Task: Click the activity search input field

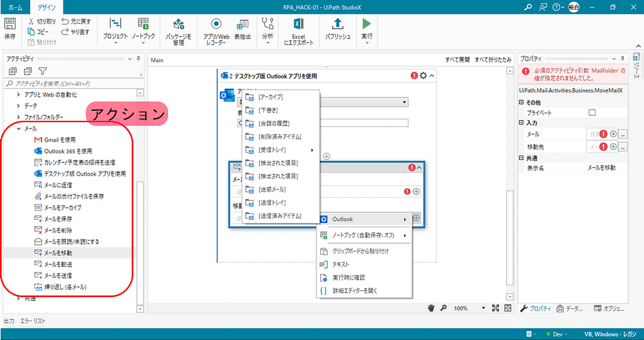Action: coord(72,83)
